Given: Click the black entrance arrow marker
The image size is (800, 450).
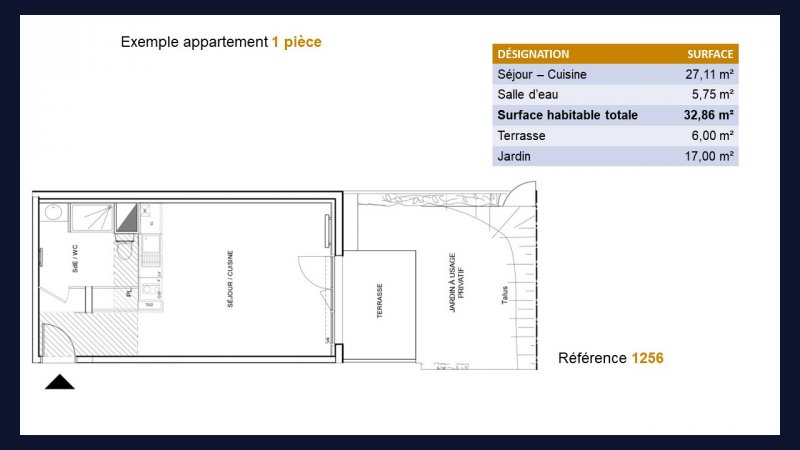Looking at the screenshot, I should (60, 382).
